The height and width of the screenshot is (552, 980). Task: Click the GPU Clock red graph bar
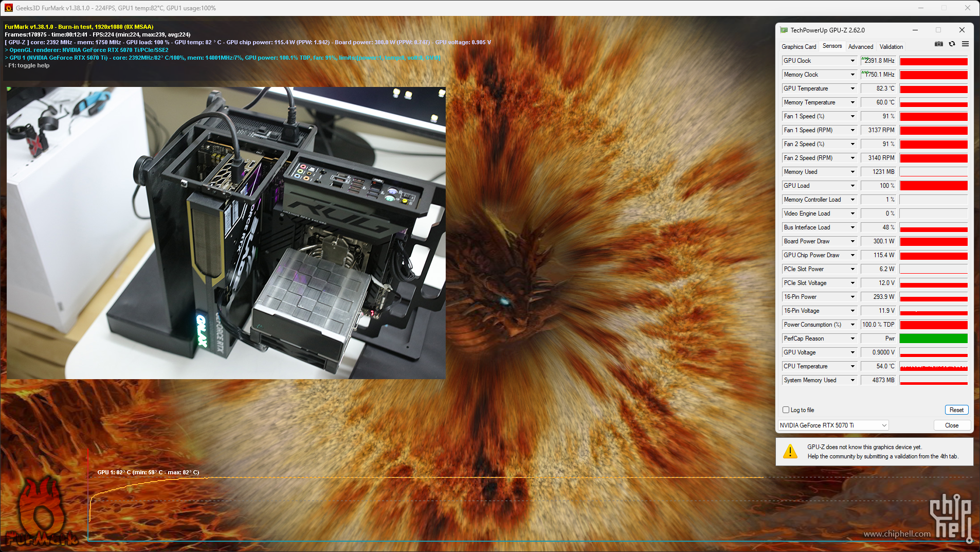pos(933,61)
